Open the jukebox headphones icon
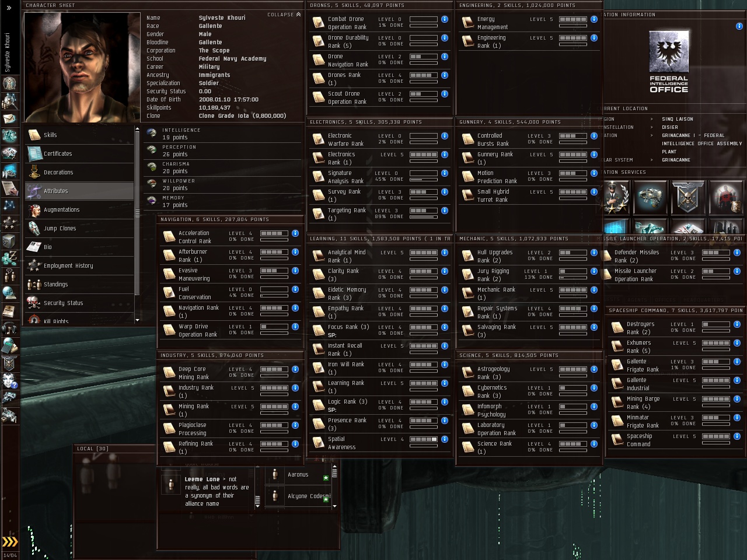Screen dimensions: 747x560 tap(9, 328)
